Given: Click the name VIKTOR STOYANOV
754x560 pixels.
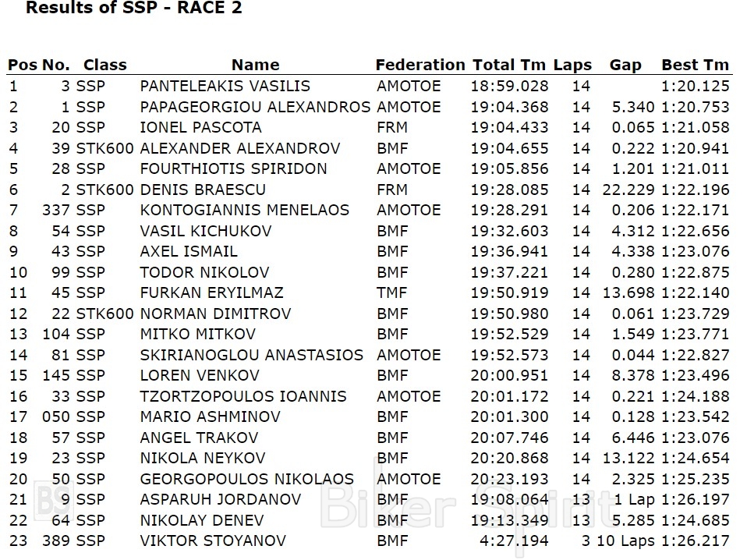Looking at the screenshot, I should tap(212, 541).
